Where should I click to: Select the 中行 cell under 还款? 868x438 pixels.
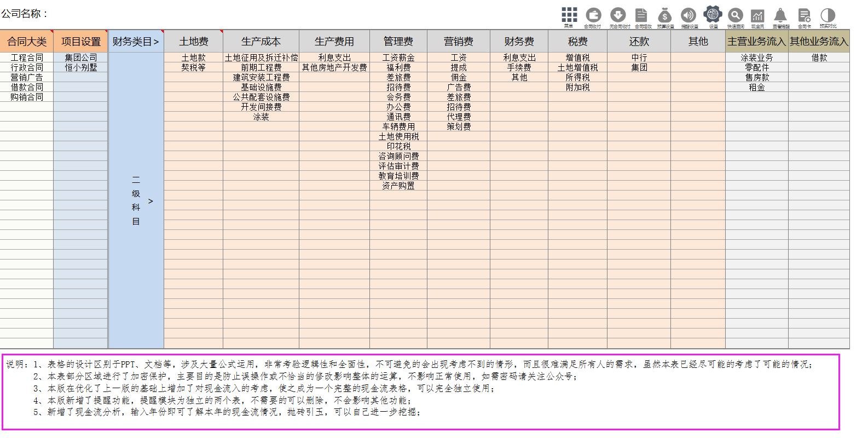click(x=639, y=57)
